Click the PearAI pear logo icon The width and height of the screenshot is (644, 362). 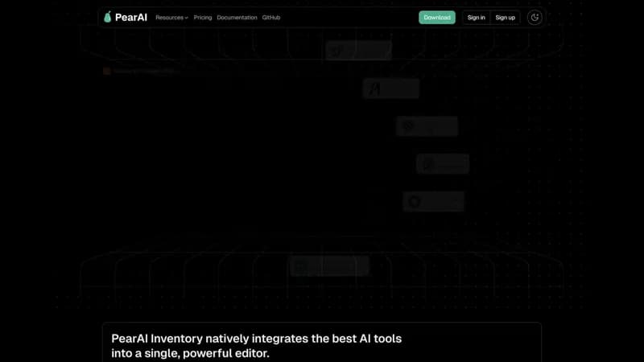click(x=108, y=17)
